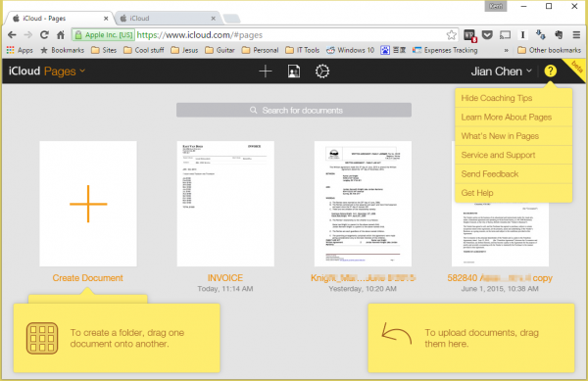Image resolution: width=588 pixels, height=381 pixels.
Task: Expand the Jian Chen account dropdown
Action: 502,71
